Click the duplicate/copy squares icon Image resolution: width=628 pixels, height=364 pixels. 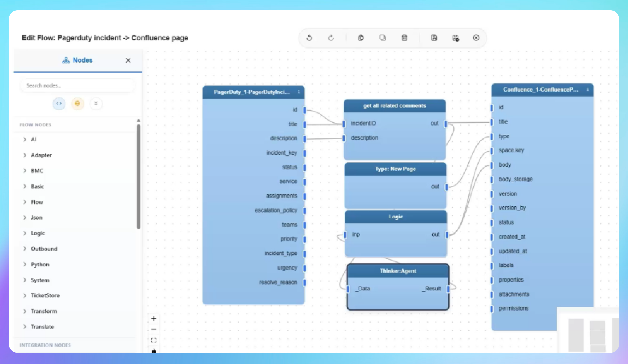tap(382, 38)
